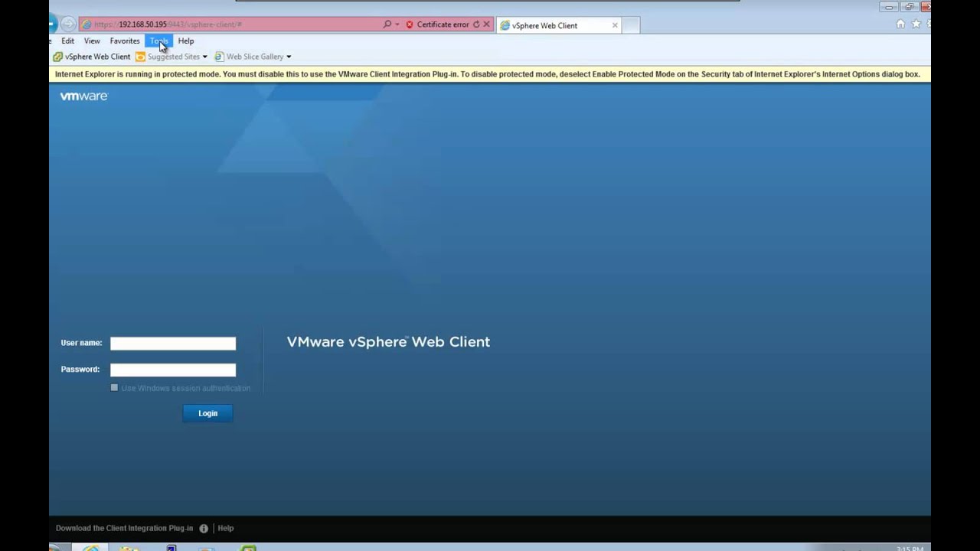Click the address bar search magnifier icon

[x=387, y=24]
